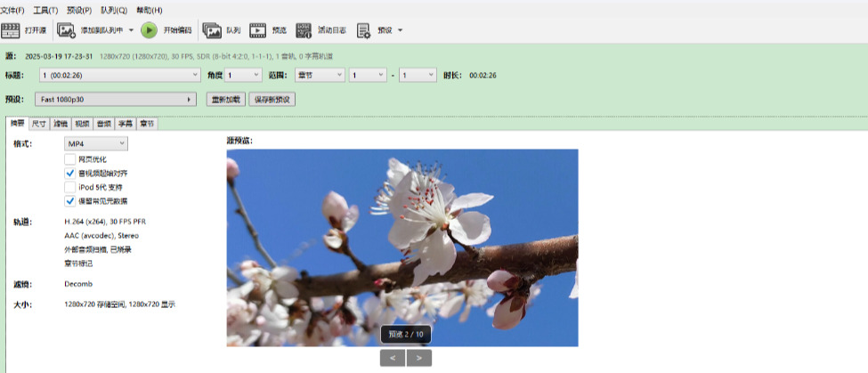Open the Title (标题) dropdown 1 (00:02:26)

click(x=119, y=75)
